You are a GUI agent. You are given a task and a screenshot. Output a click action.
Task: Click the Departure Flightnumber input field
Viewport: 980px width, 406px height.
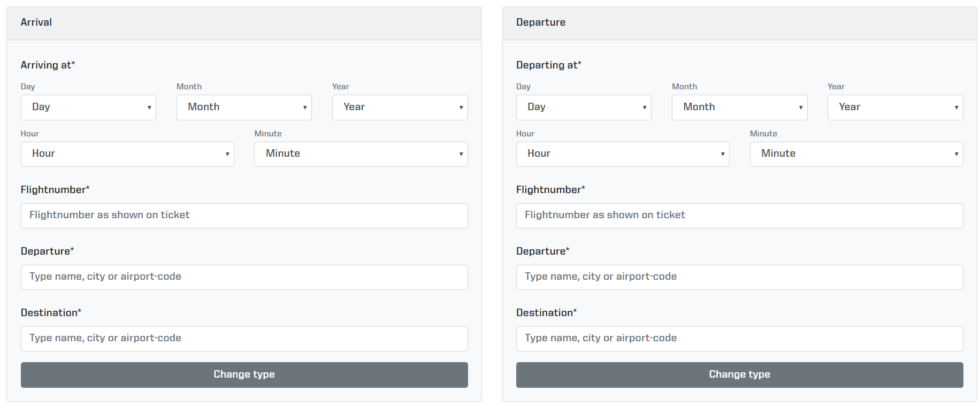coord(739,216)
